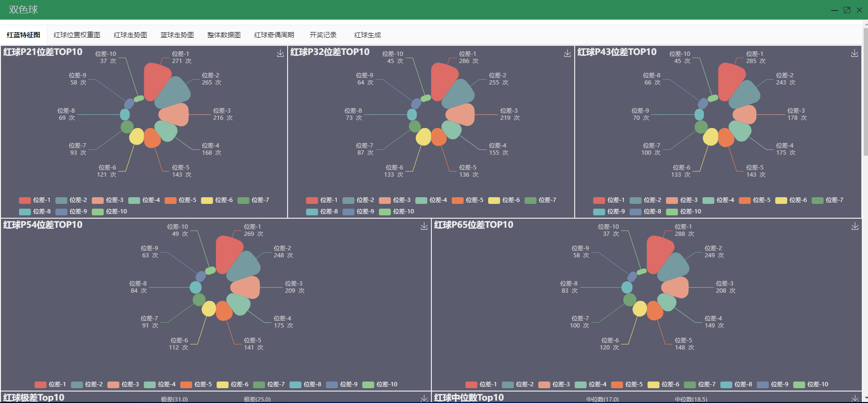Toggle 位差-9 legend in P43 chart
Image resolution: width=868 pixels, height=403 pixels.
609,212
